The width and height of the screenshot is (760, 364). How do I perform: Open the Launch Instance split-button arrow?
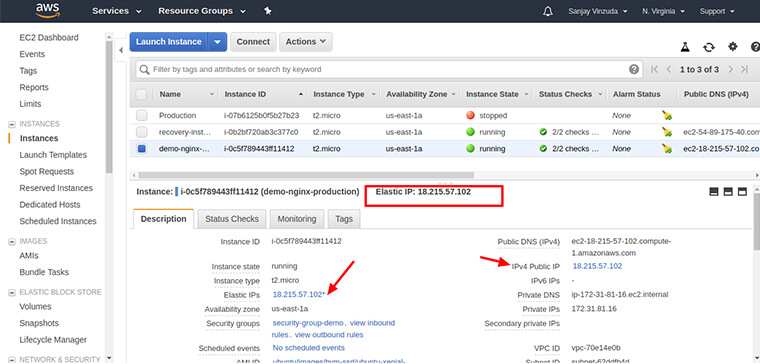coord(217,42)
